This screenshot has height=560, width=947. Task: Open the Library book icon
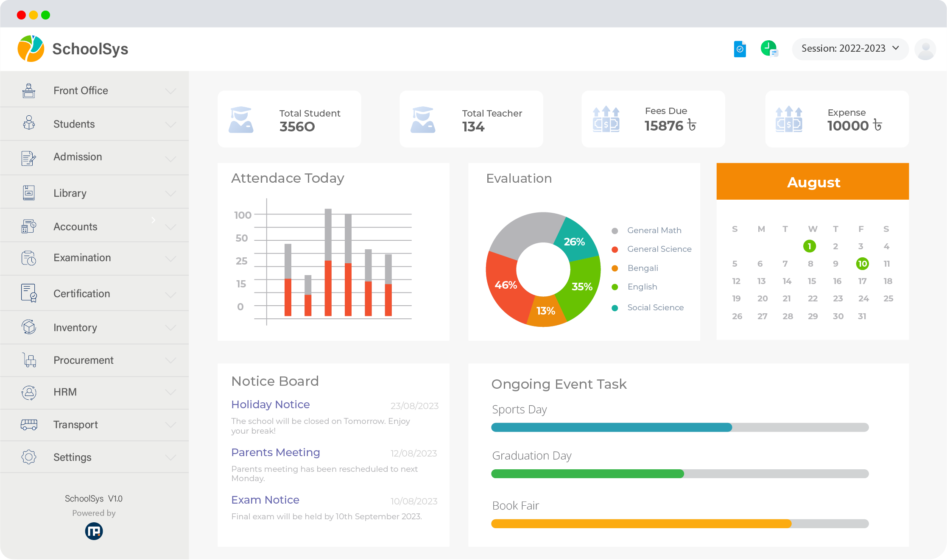(28, 192)
